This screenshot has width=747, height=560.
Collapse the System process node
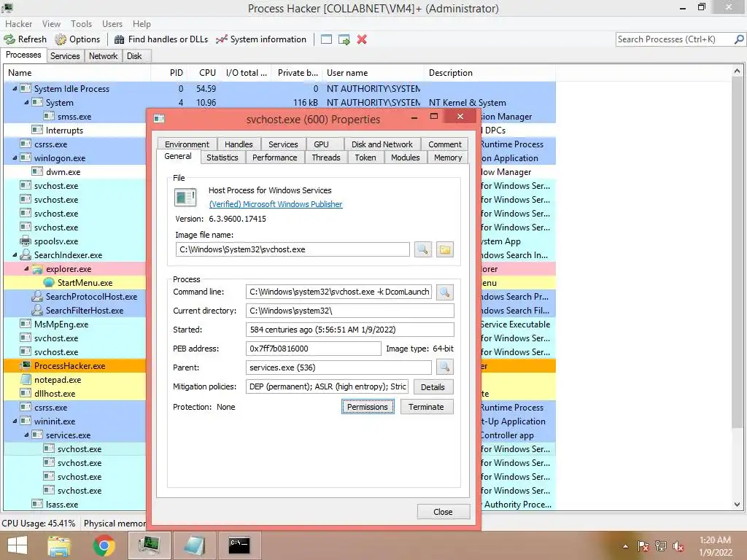point(26,102)
